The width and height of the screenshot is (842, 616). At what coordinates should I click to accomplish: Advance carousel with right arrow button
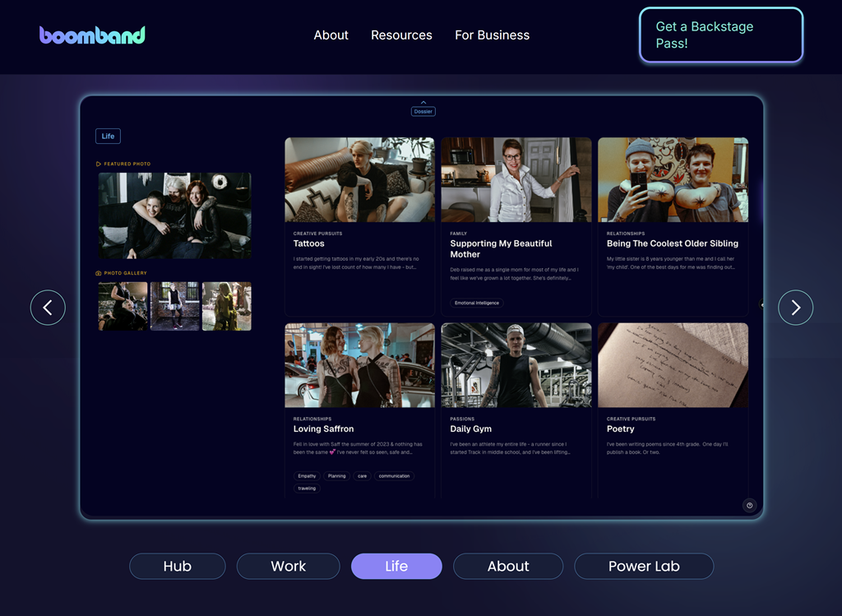coord(795,308)
